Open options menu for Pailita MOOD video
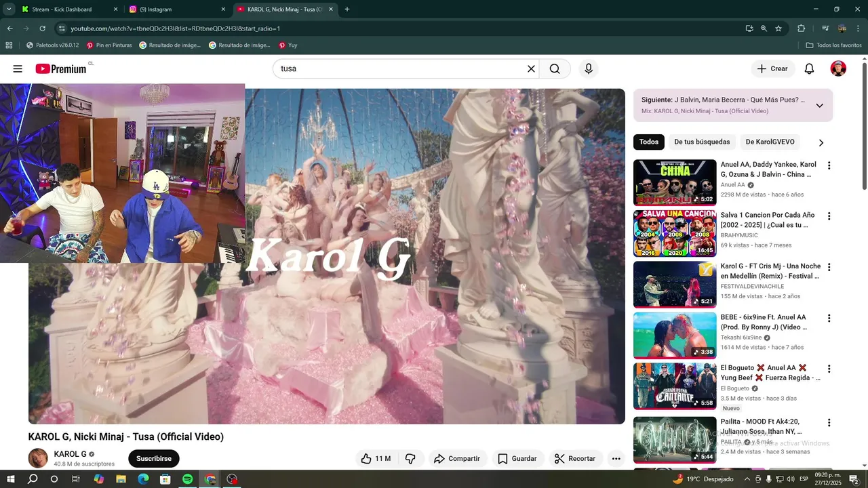Image resolution: width=868 pixels, height=488 pixels. click(x=828, y=422)
